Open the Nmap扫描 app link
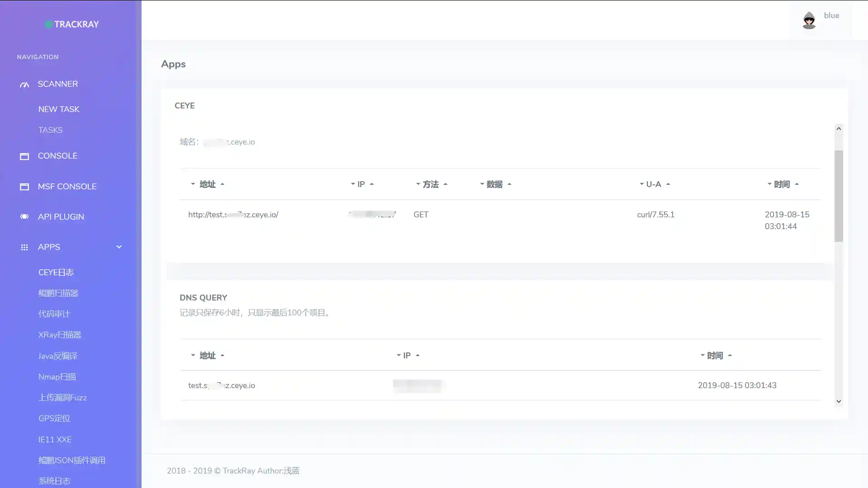This screenshot has height=488, width=868. (57, 377)
